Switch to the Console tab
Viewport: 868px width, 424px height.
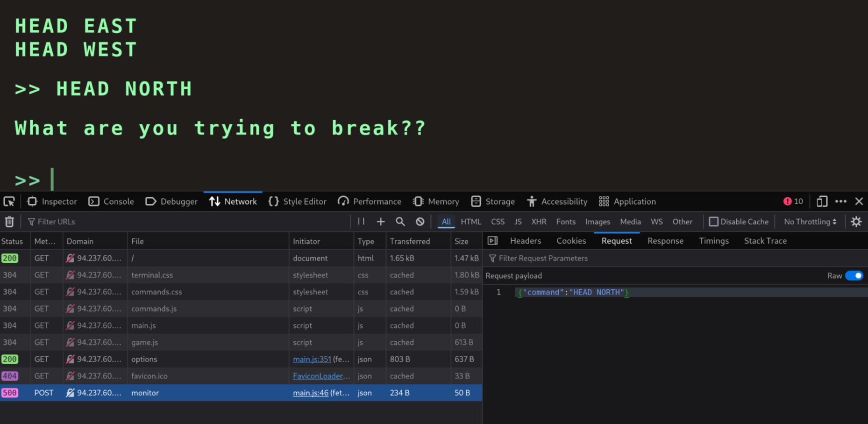pos(111,201)
